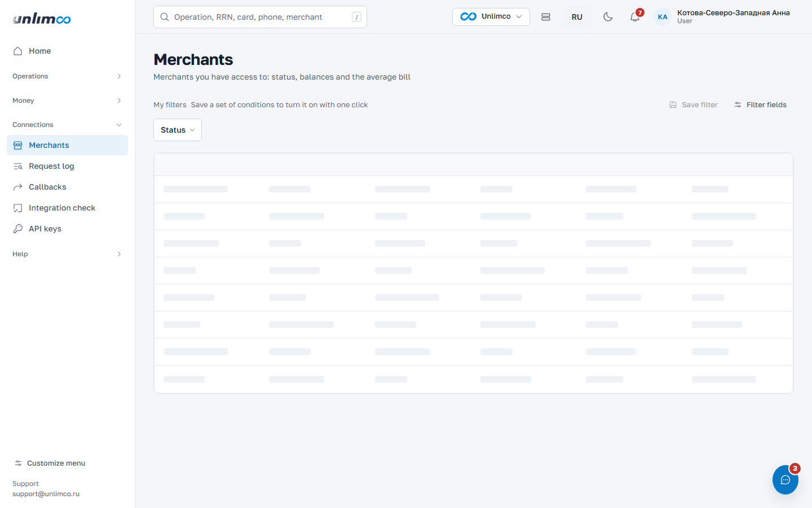Open the user profile name menu
The width and height of the screenshot is (812, 508).
pyautogui.click(x=733, y=16)
